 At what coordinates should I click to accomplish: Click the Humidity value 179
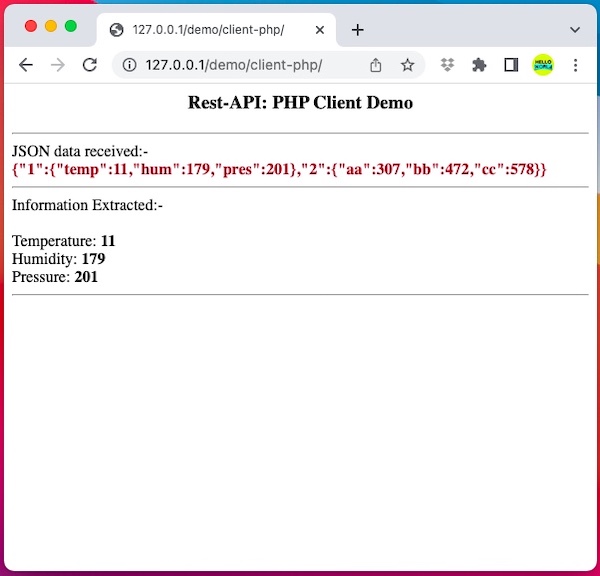click(93, 259)
